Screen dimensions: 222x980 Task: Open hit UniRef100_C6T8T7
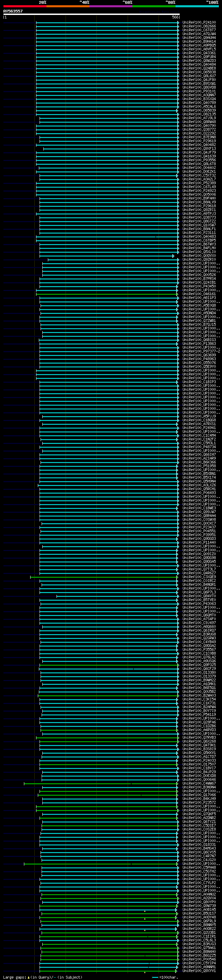pyautogui.click(x=199, y=30)
